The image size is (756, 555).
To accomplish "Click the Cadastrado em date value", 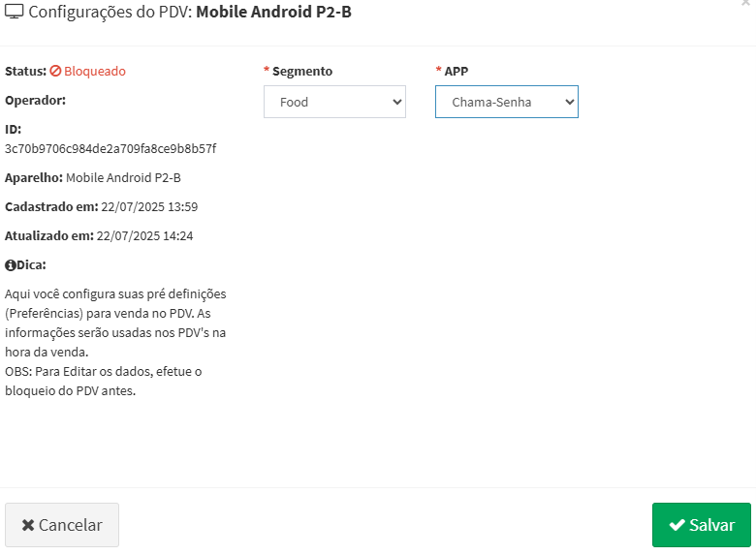I will (x=149, y=206).
